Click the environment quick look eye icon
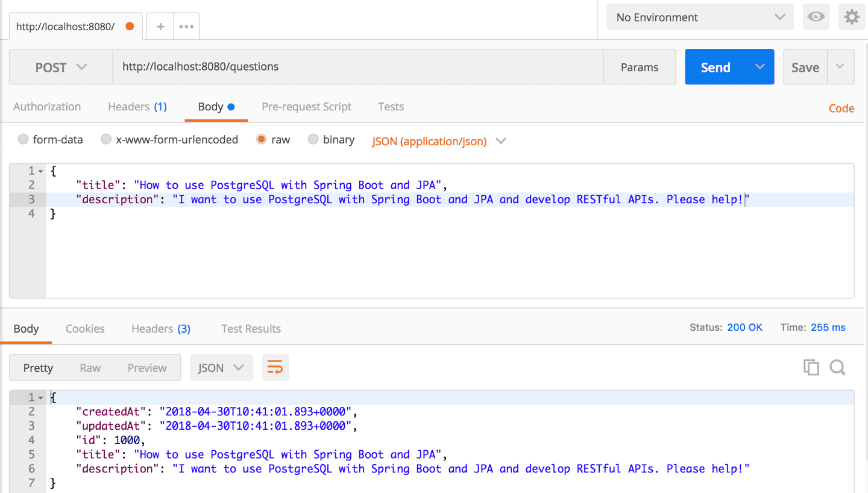868x493 pixels. click(x=816, y=17)
